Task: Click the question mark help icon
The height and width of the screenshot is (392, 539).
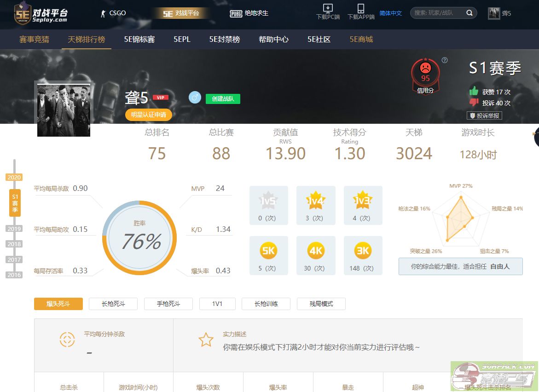Action: click(445, 60)
